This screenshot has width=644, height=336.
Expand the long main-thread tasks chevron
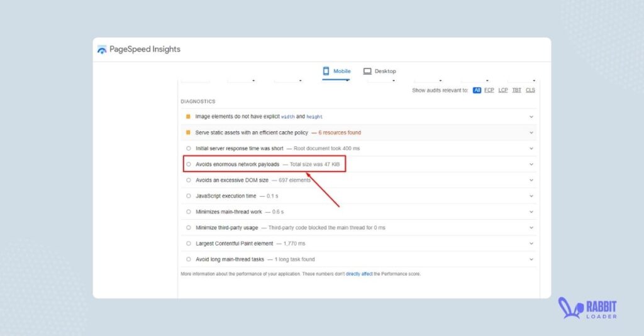pos(531,259)
